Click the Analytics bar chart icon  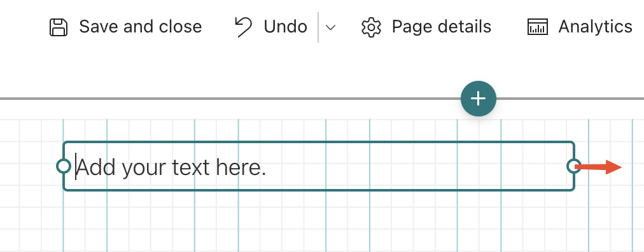pyautogui.click(x=537, y=27)
